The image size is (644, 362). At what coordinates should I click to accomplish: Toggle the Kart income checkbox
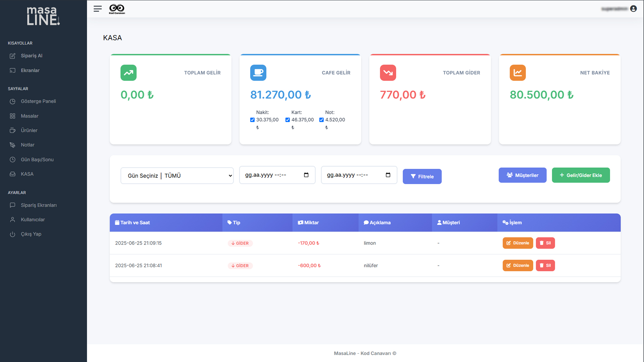tap(288, 120)
